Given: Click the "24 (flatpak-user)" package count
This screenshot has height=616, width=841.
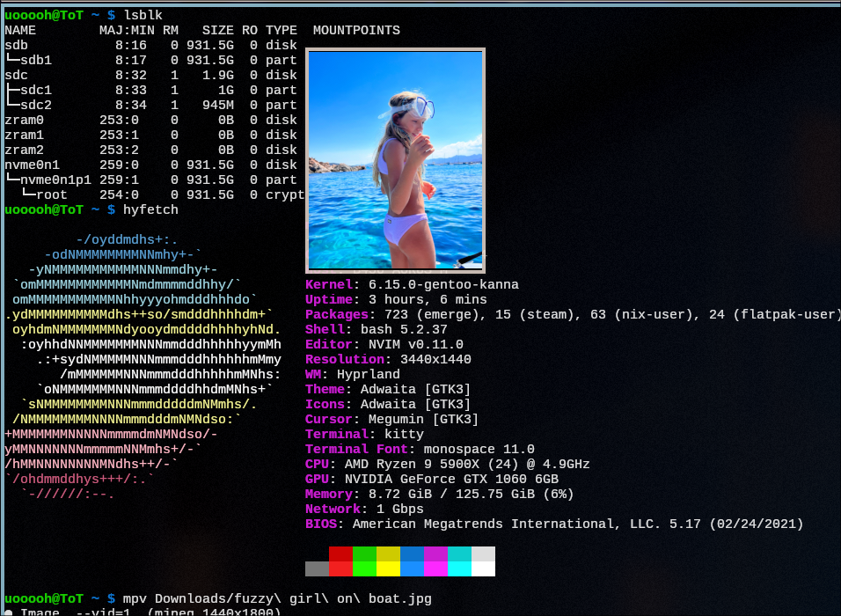Looking at the screenshot, I should [774, 315].
